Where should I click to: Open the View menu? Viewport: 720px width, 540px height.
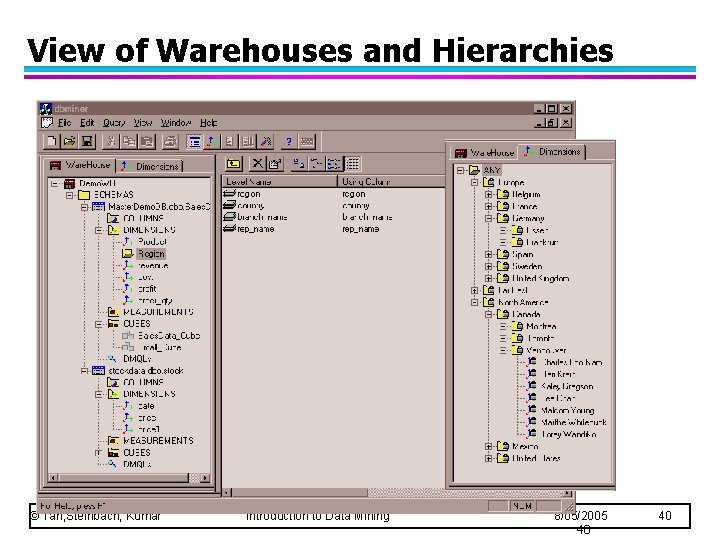tap(143, 123)
